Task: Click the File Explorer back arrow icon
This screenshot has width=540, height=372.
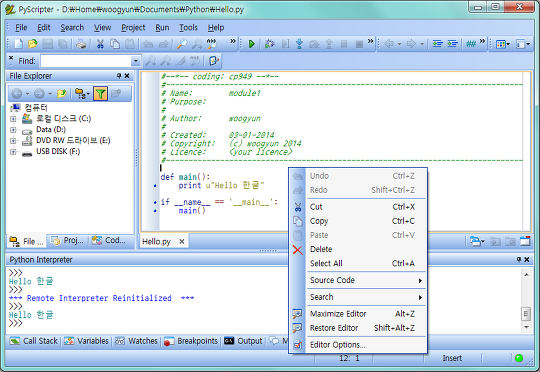Action: 17,94
